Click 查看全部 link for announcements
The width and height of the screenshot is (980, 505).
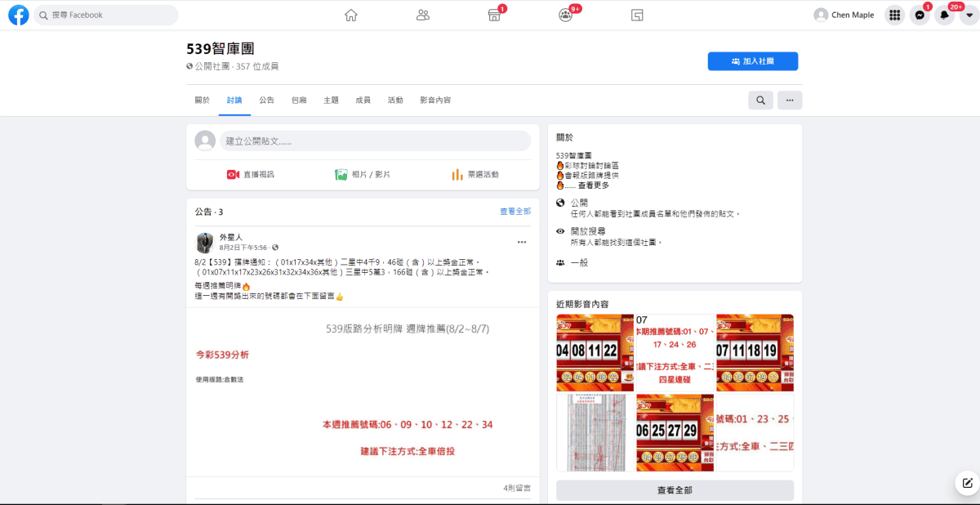point(515,212)
